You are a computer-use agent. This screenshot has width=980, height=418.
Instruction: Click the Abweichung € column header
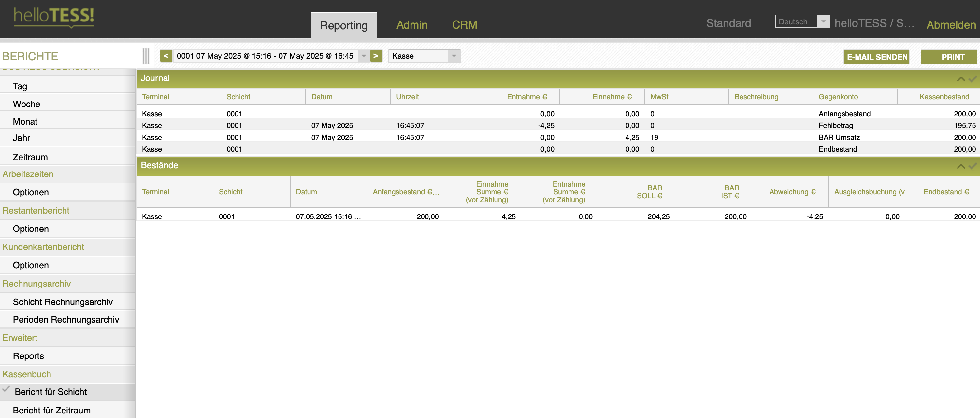[x=790, y=192]
